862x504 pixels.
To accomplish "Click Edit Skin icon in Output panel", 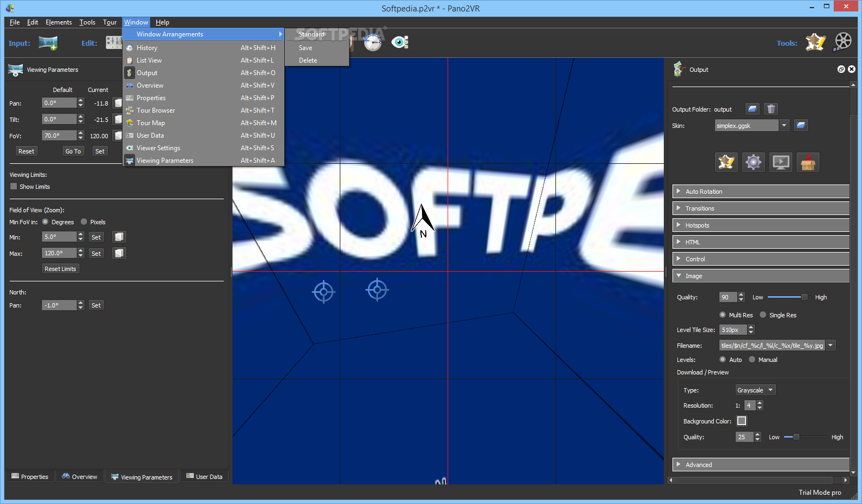I will pos(726,162).
